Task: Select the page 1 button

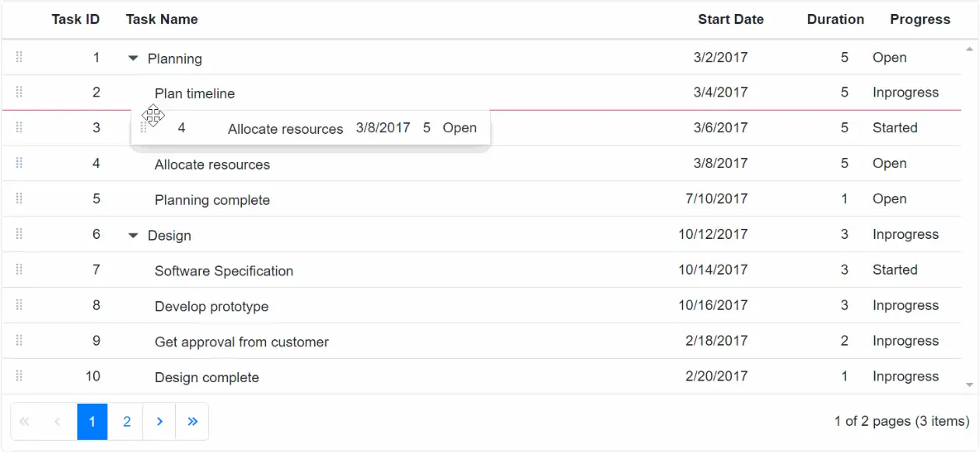Action: tap(92, 421)
